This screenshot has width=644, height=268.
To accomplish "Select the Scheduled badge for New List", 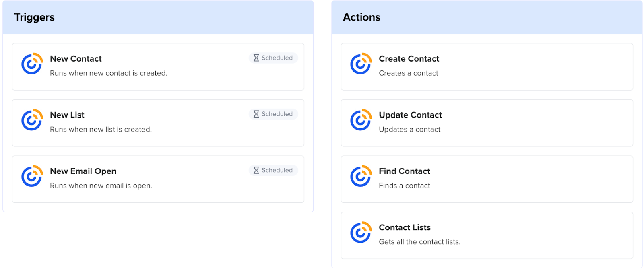I will pos(273,114).
